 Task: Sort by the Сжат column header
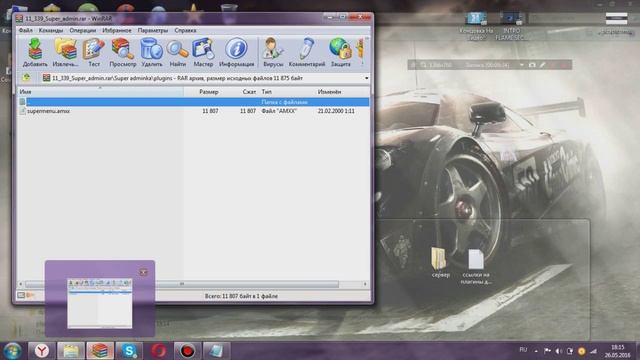(x=249, y=92)
